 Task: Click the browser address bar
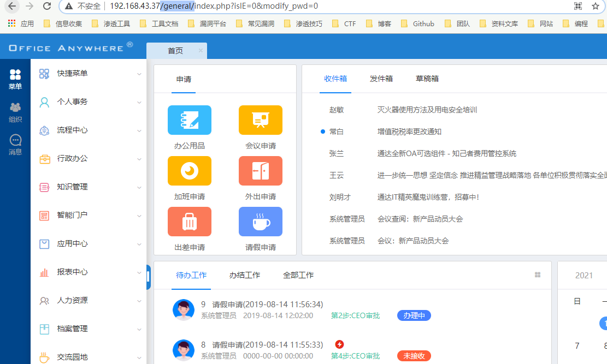pyautogui.click(x=328, y=7)
